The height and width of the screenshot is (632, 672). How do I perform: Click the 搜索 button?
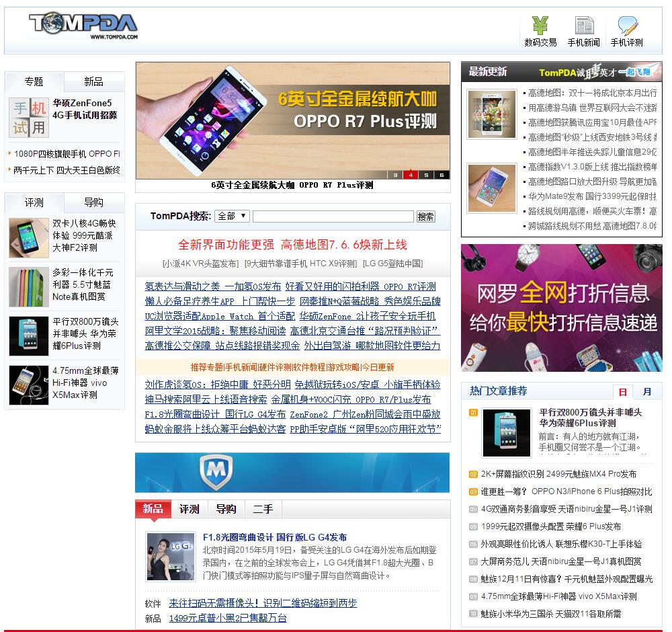coord(425,216)
